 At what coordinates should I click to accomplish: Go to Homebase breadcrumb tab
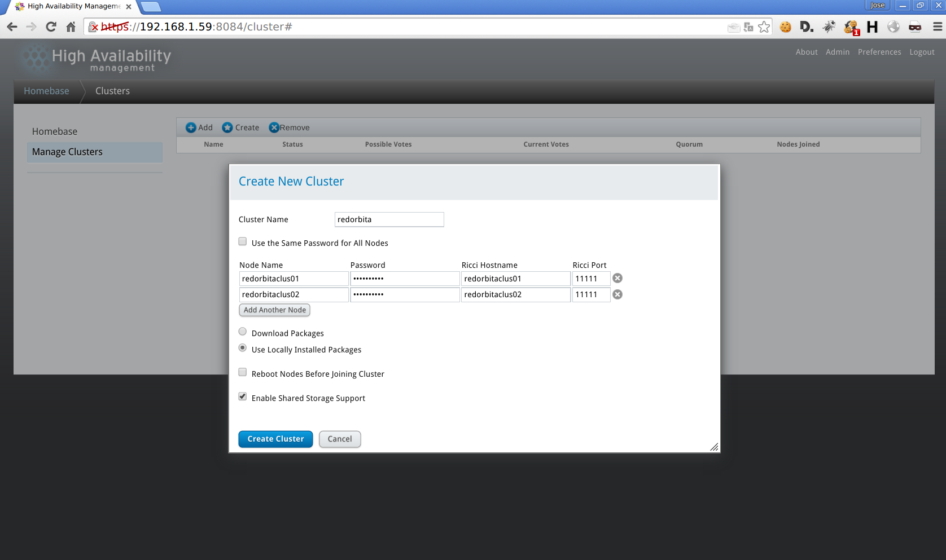pos(46,91)
